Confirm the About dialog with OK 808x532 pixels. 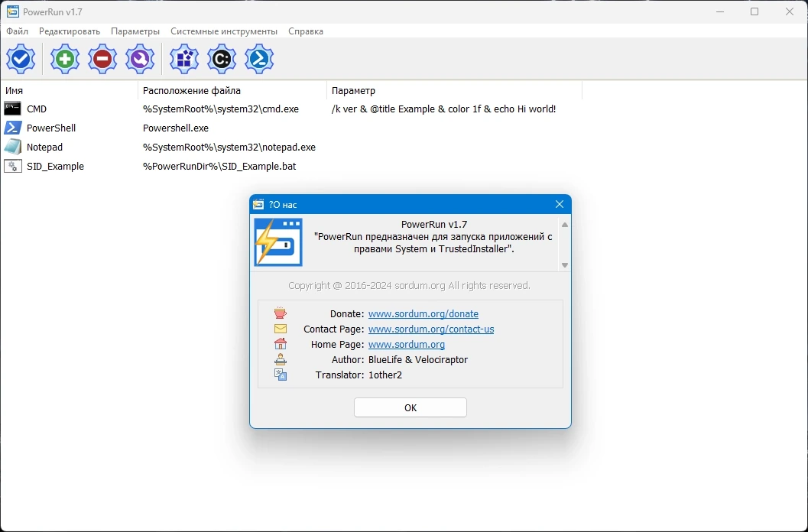(410, 407)
